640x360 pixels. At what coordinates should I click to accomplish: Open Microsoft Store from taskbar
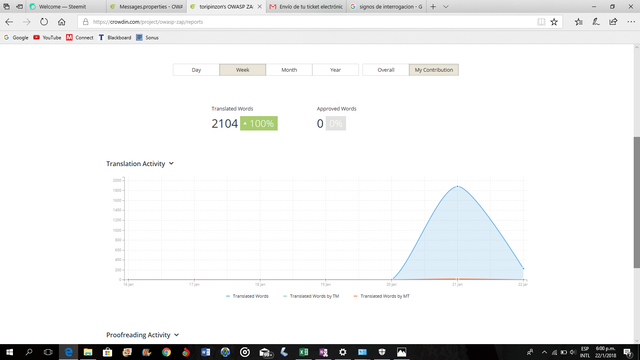[x=107, y=352]
